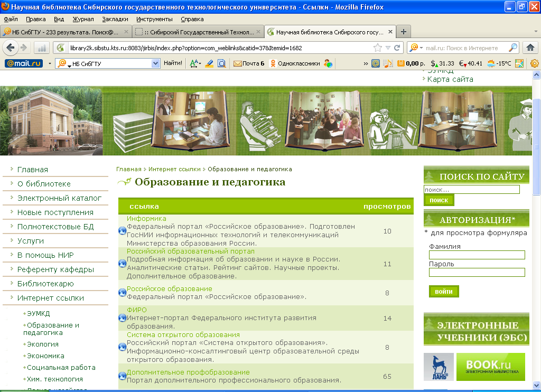Image resolution: width=541 pixels, height=392 pixels.
Task: Click the Фамилия input field
Action: [477, 255]
